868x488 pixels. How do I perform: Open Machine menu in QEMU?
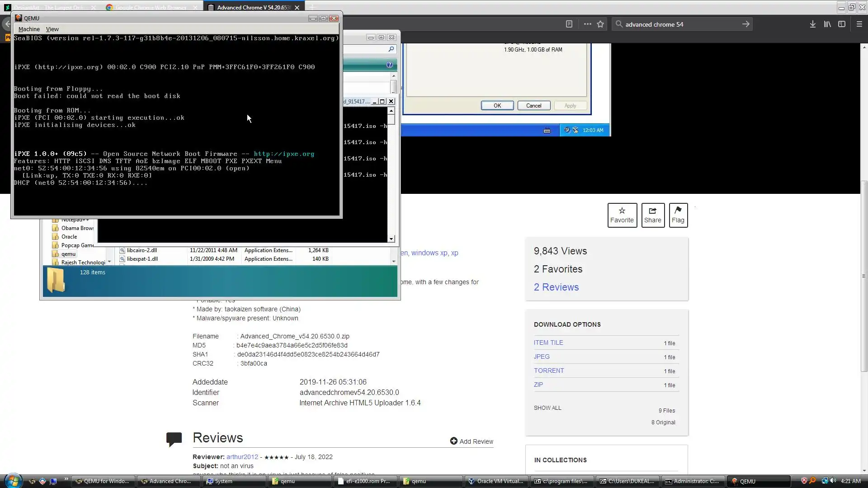click(x=29, y=29)
